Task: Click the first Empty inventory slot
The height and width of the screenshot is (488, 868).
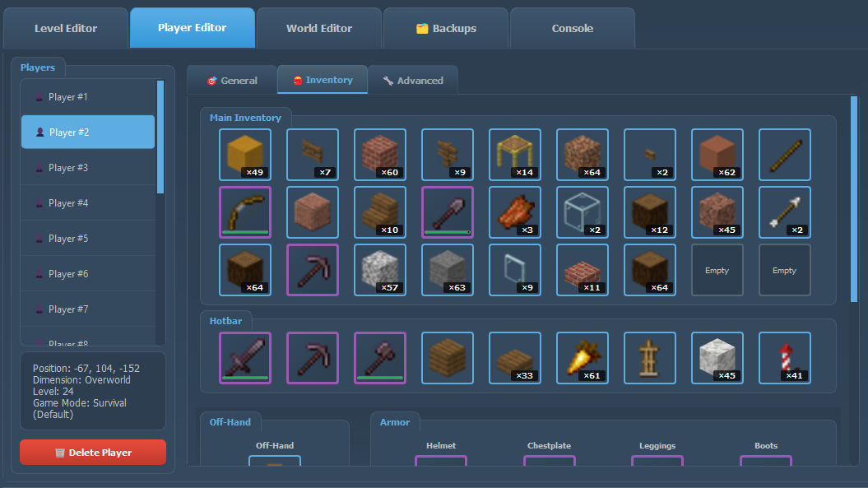Action: 717,270
